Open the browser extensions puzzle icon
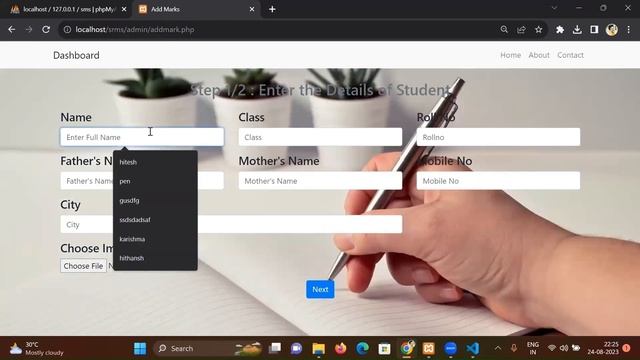 (560, 29)
